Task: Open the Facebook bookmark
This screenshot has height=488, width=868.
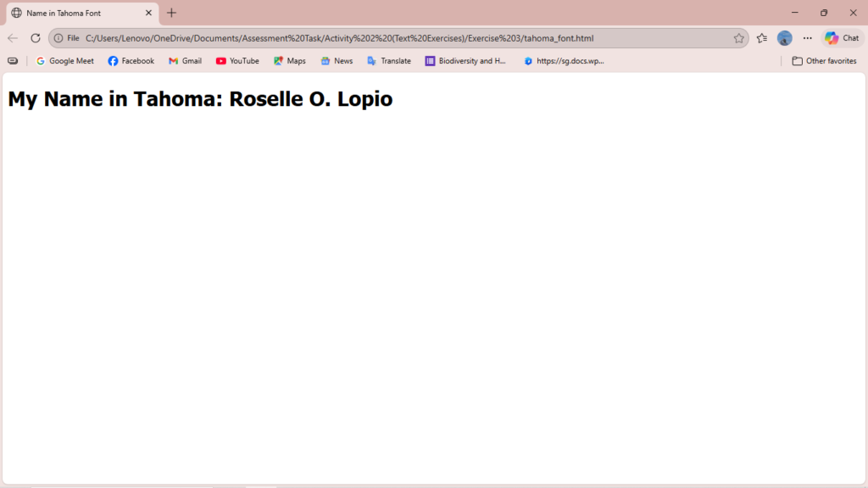Action: [131, 61]
